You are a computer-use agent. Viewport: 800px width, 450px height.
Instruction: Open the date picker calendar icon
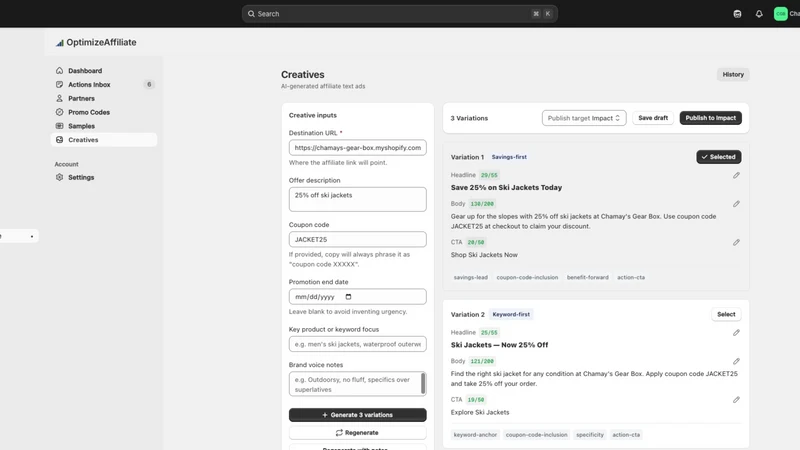tap(348, 296)
